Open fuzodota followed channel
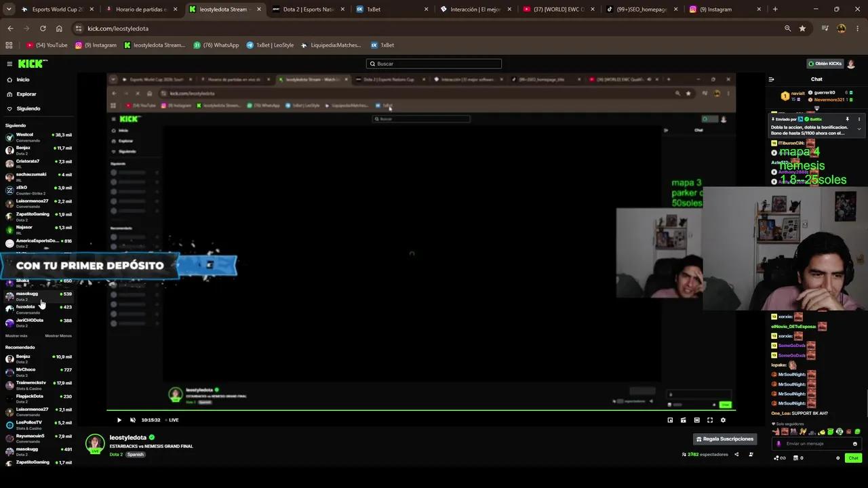 tap(38, 309)
